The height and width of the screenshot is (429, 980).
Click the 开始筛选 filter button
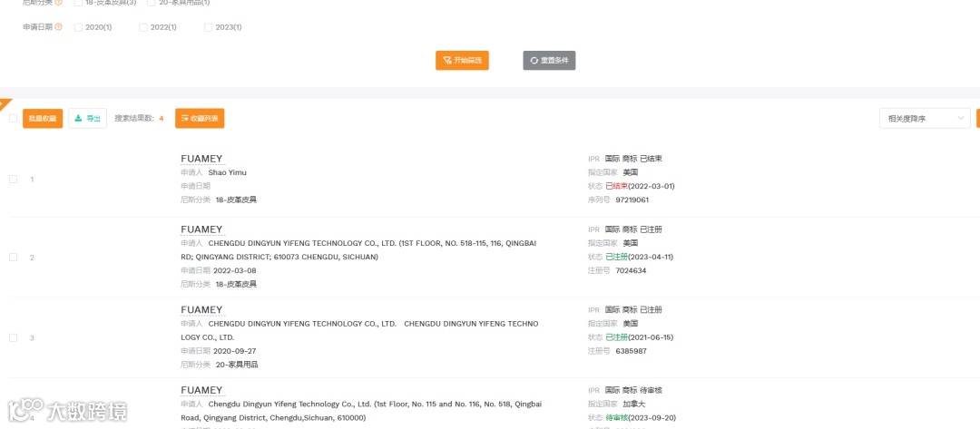click(462, 61)
